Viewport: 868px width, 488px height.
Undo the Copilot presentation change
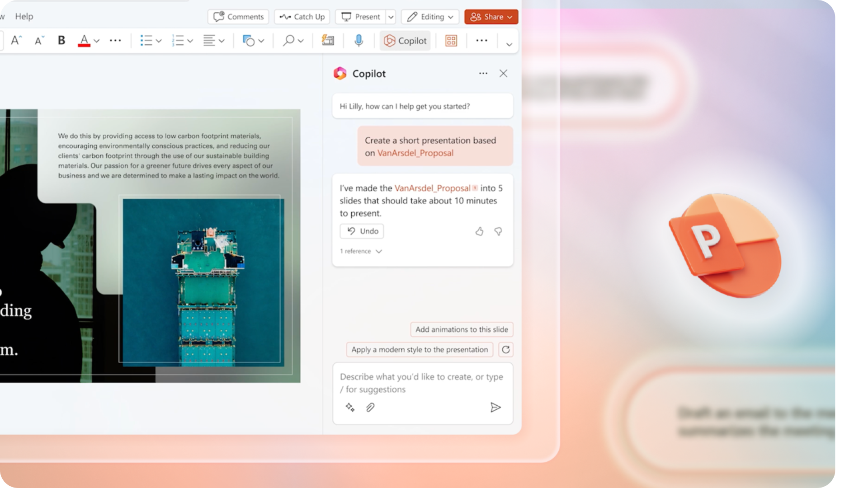coord(362,231)
